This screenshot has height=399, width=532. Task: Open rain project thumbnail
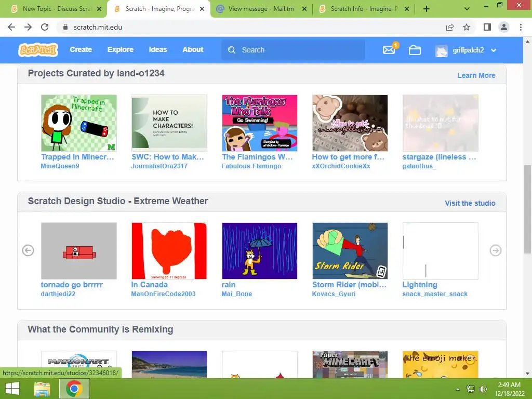tap(260, 251)
